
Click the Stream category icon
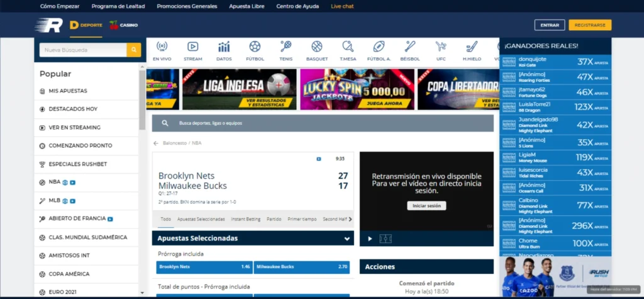(x=193, y=47)
